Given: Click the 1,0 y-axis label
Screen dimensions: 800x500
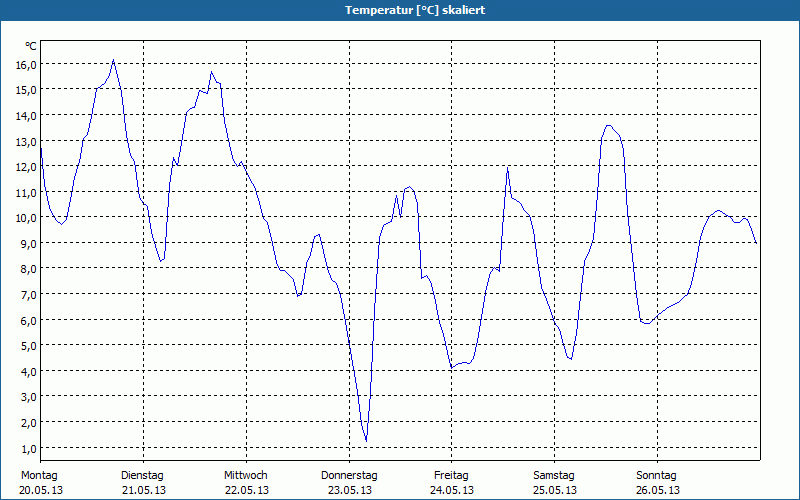Looking at the screenshot, I should (x=28, y=449).
